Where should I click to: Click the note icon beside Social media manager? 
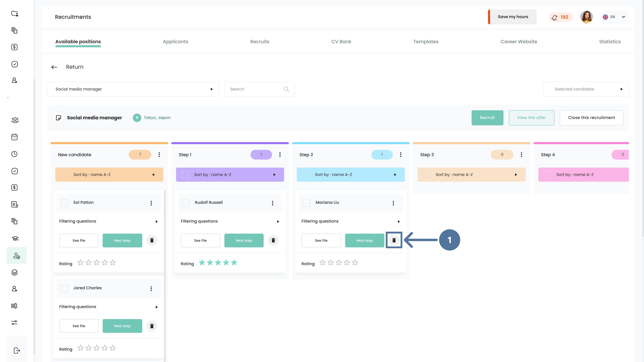pyautogui.click(x=58, y=118)
